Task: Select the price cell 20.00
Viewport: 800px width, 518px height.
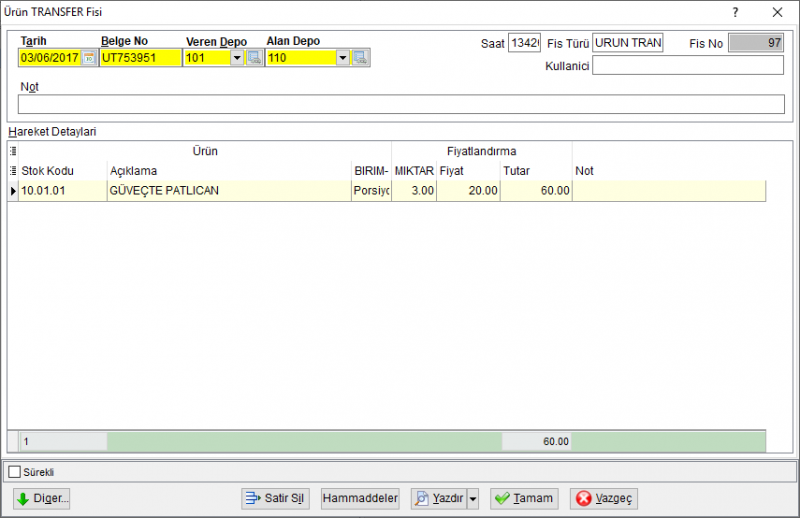Action: [468, 191]
